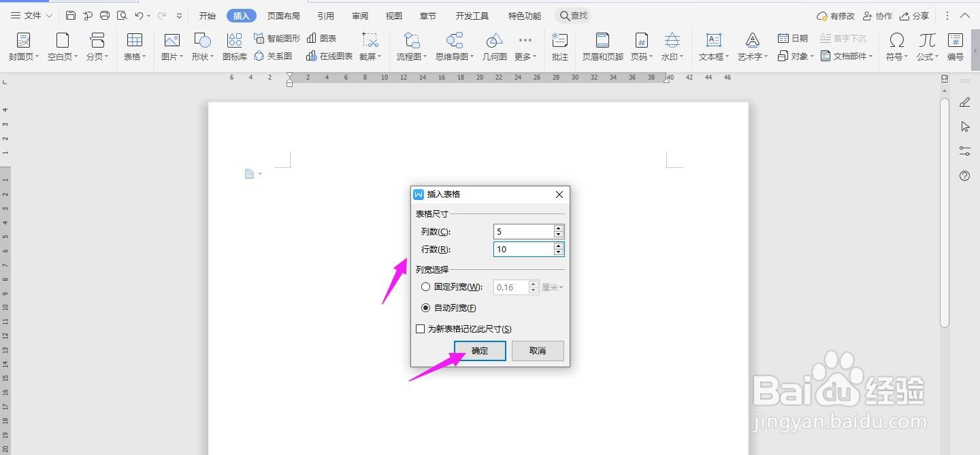Insert a 公式 formula
The width and height of the screenshot is (980, 455).
pyautogui.click(x=927, y=47)
